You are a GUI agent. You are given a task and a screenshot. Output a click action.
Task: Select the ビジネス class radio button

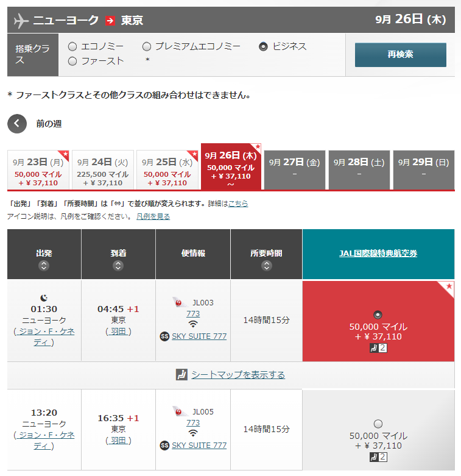pos(263,46)
